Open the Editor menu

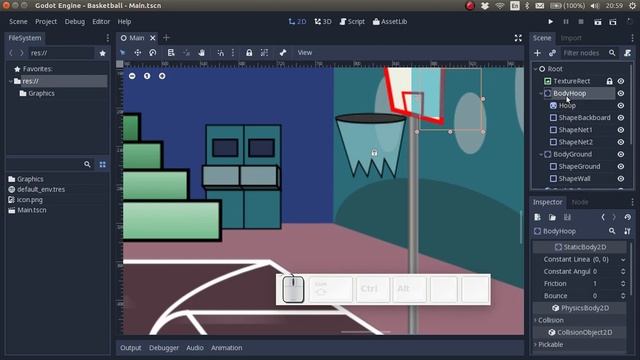(101, 22)
